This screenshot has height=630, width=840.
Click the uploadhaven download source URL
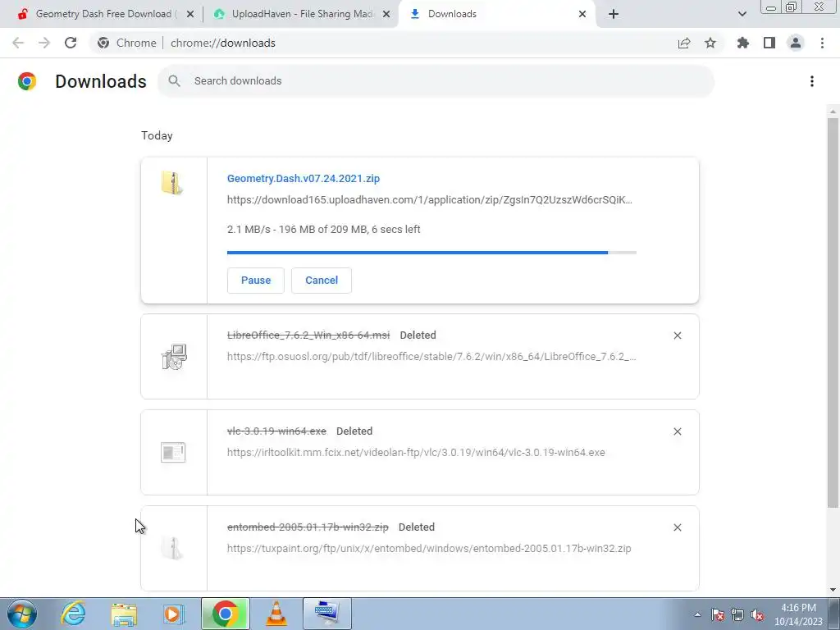[x=429, y=200]
